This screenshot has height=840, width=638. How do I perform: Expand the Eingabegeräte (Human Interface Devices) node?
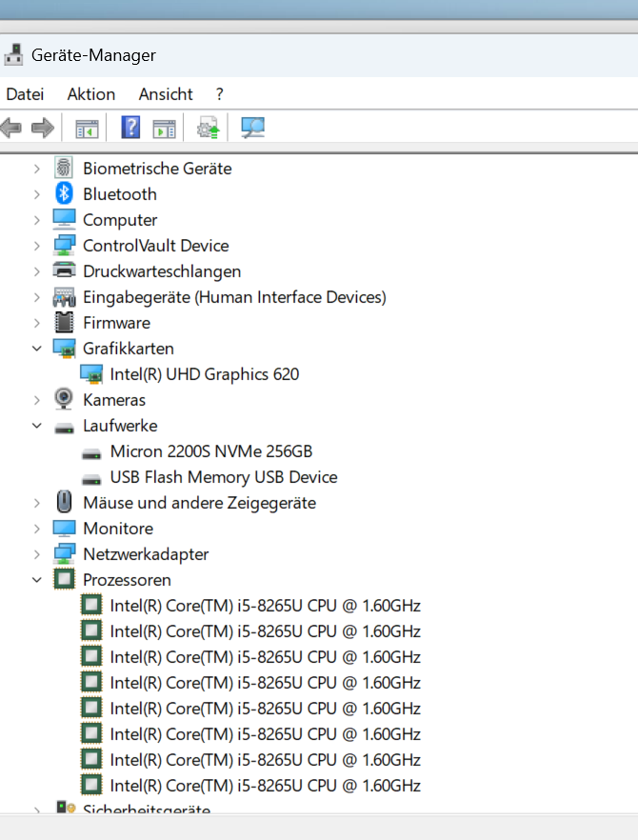pos(36,297)
